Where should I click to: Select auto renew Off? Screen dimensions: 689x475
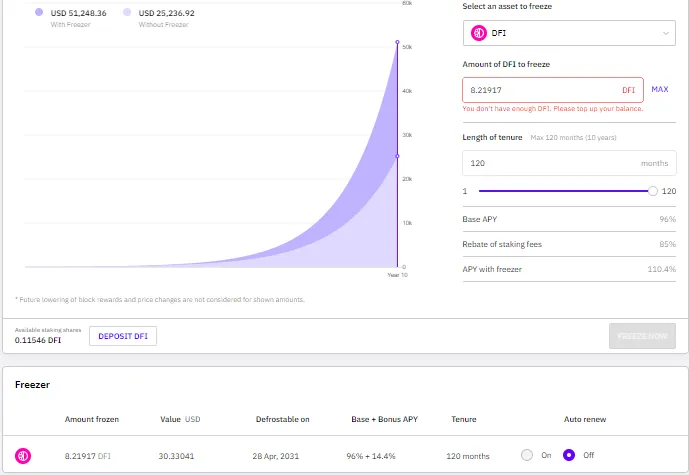(569, 455)
